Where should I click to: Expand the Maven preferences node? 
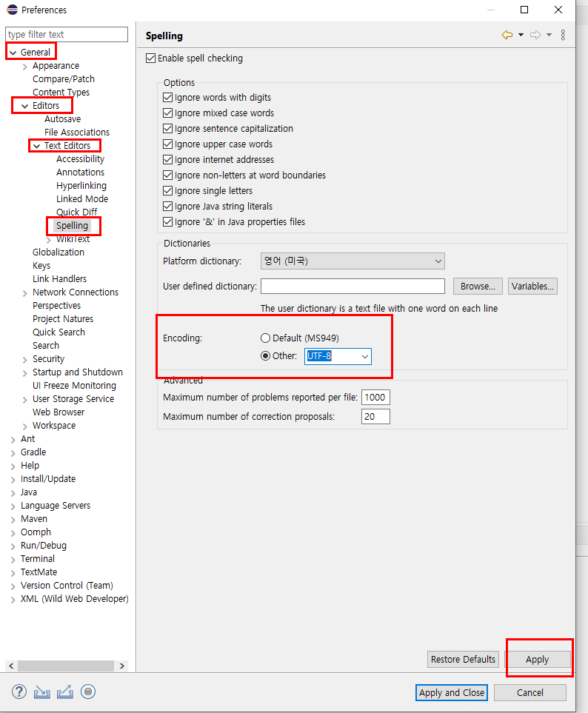(13, 519)
